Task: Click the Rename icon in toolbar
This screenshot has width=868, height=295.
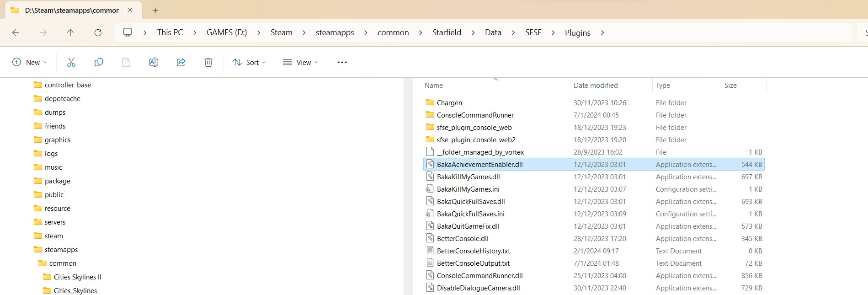Action: click(154, 62)
